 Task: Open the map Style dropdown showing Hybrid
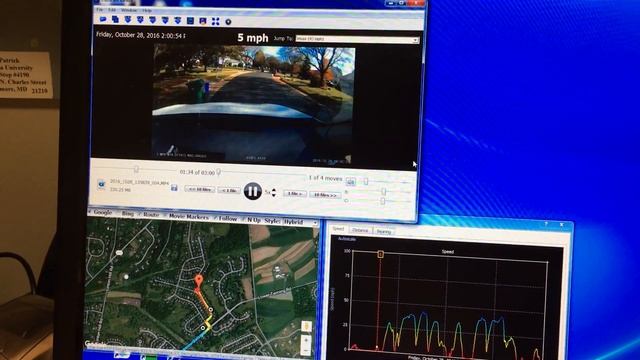coord(301,222)
